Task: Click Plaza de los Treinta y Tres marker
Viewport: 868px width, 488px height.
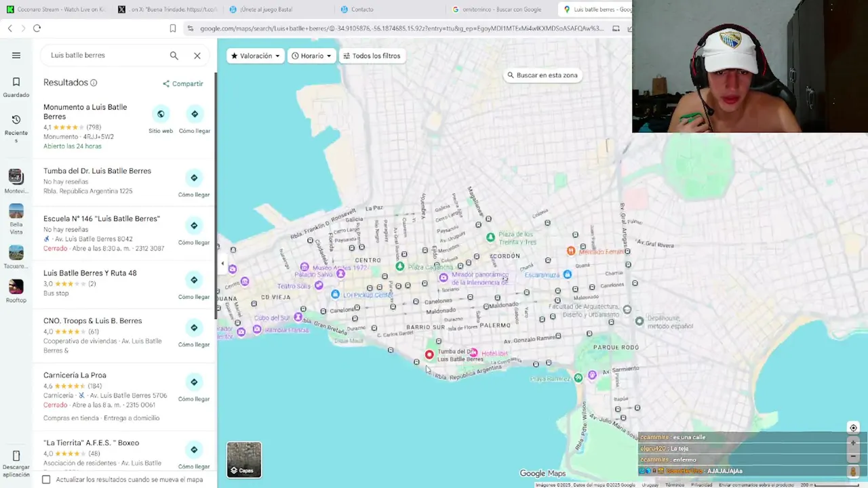Action: 490,237
